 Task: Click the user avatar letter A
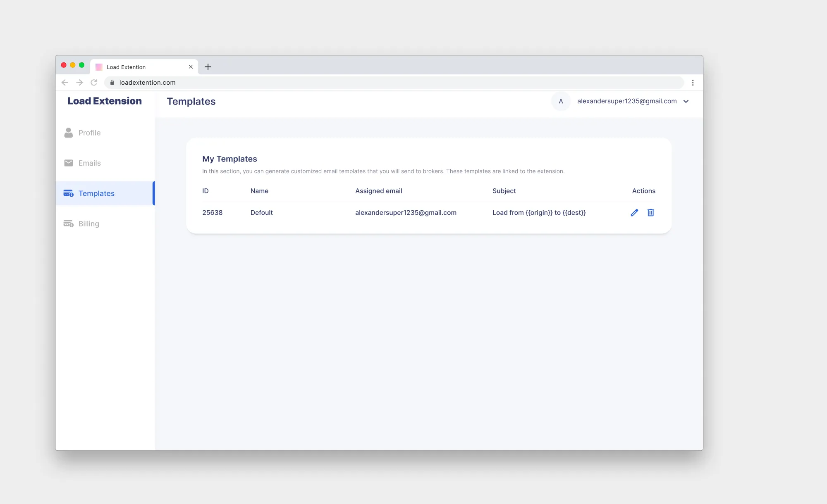tap(561, 101)
